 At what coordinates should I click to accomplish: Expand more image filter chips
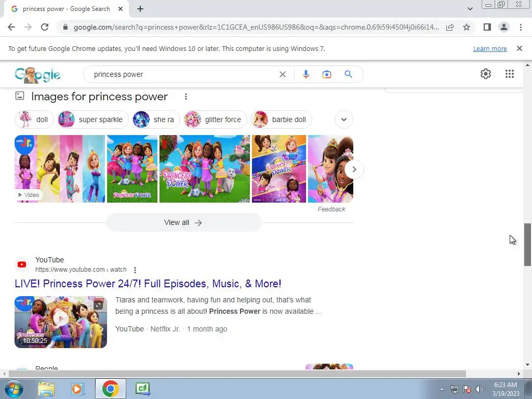[x=344, y=119]
